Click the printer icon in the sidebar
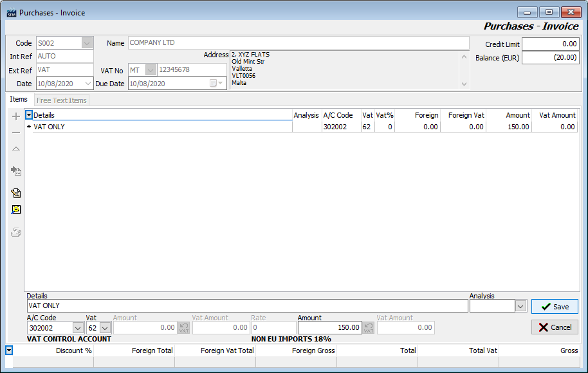The image size is (588, 373). tap(15, 232)
